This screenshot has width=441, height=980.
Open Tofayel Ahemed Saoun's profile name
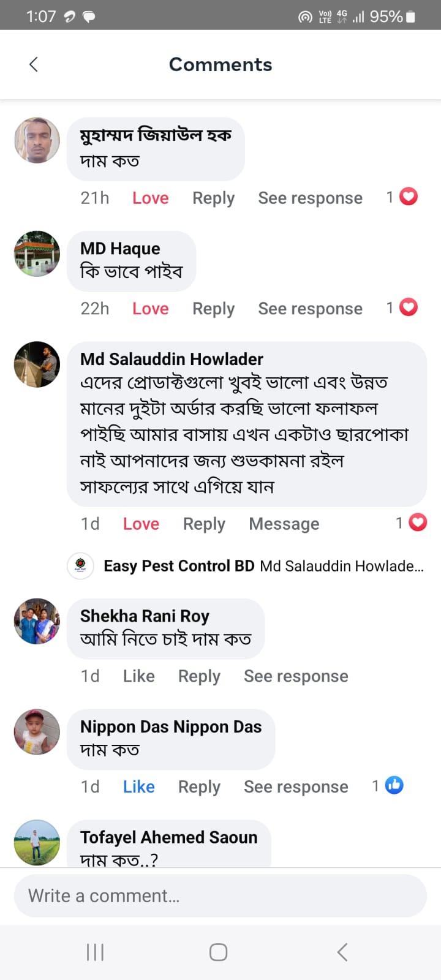168,837
